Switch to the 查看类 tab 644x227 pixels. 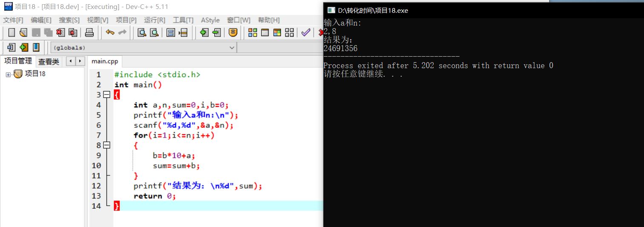49,62
